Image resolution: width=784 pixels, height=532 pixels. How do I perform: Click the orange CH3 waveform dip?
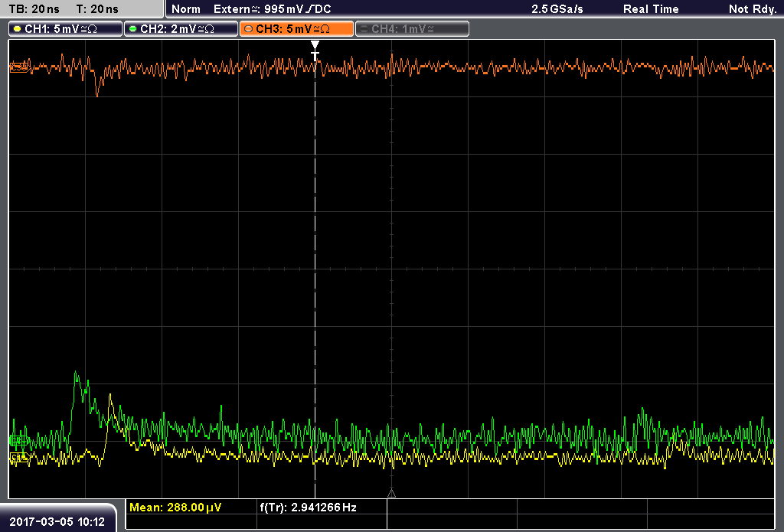[97, 93]
